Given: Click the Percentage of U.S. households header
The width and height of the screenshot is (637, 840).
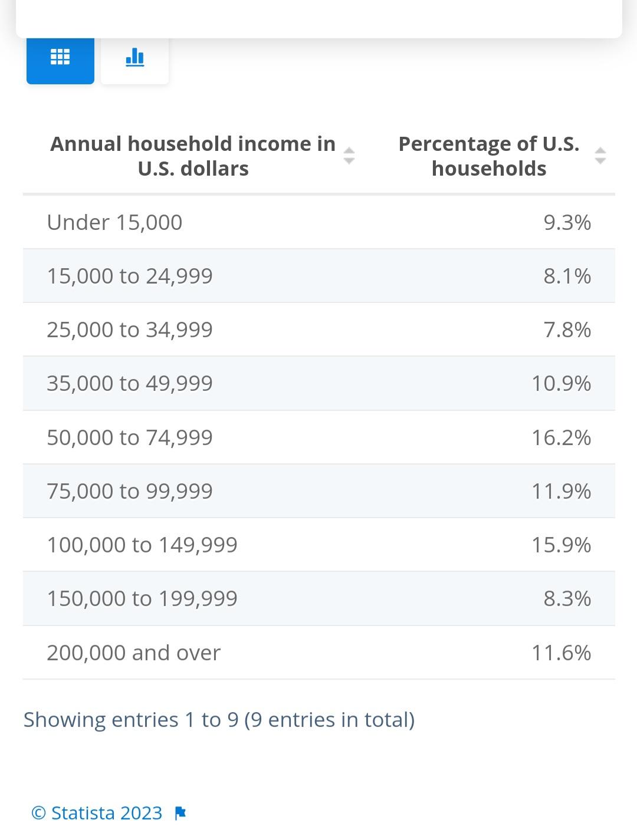Looking at the screenshot, I should [489, 156].
